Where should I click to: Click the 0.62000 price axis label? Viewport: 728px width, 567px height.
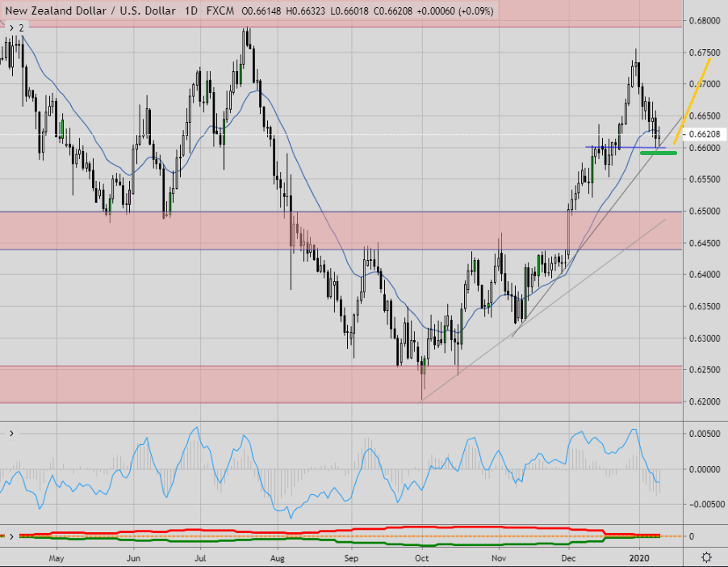pos(705,401)
